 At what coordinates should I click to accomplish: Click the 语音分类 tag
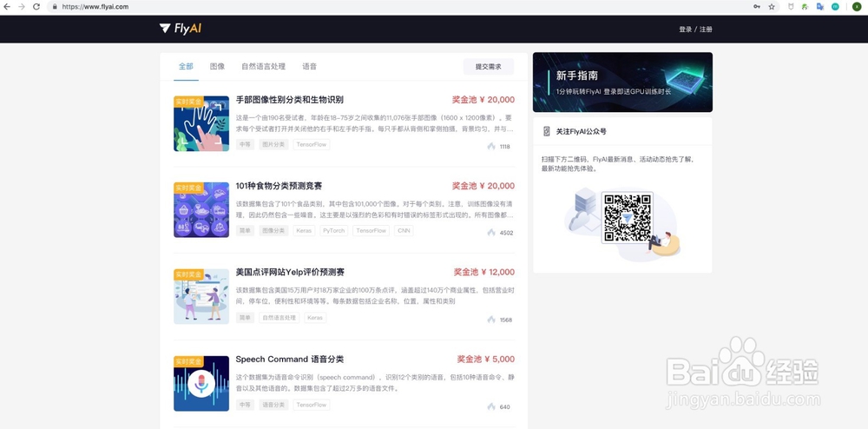pyautogui.click(x=273, y=405)
